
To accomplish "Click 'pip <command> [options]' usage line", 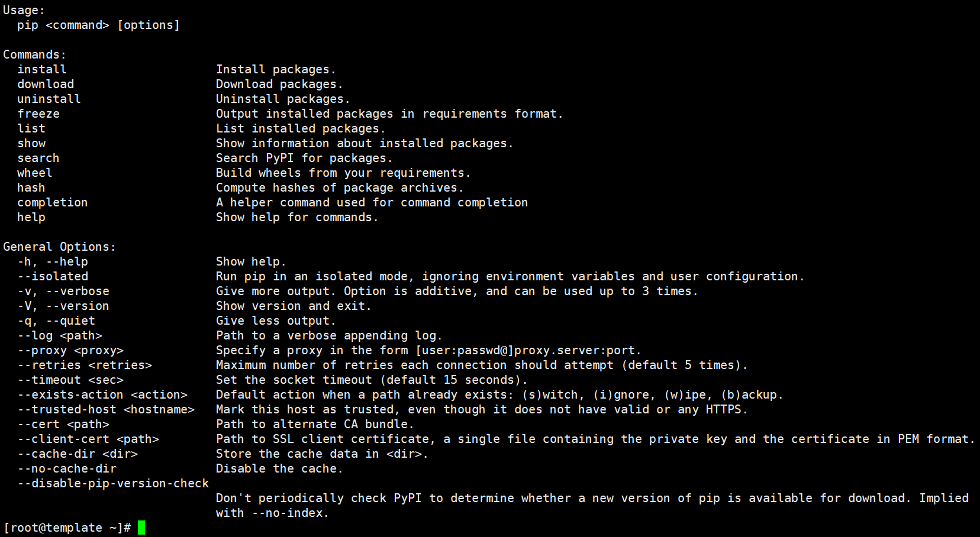I will pos(98,25).
